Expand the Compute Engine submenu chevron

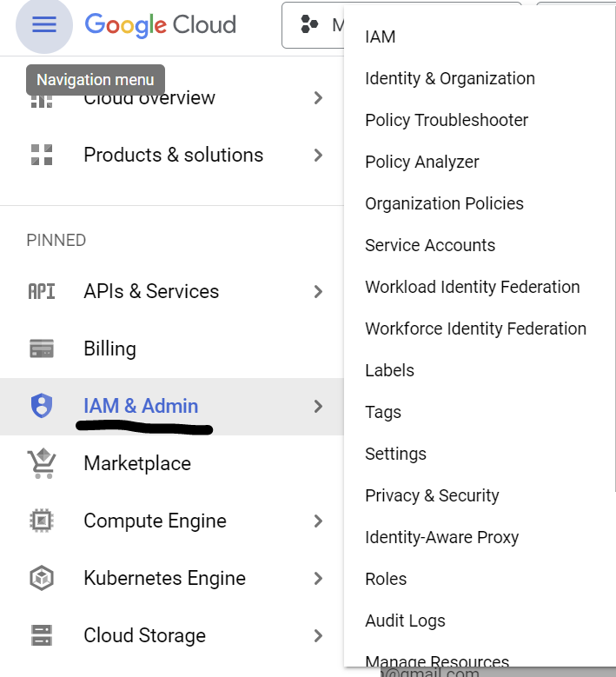(318, 521)
